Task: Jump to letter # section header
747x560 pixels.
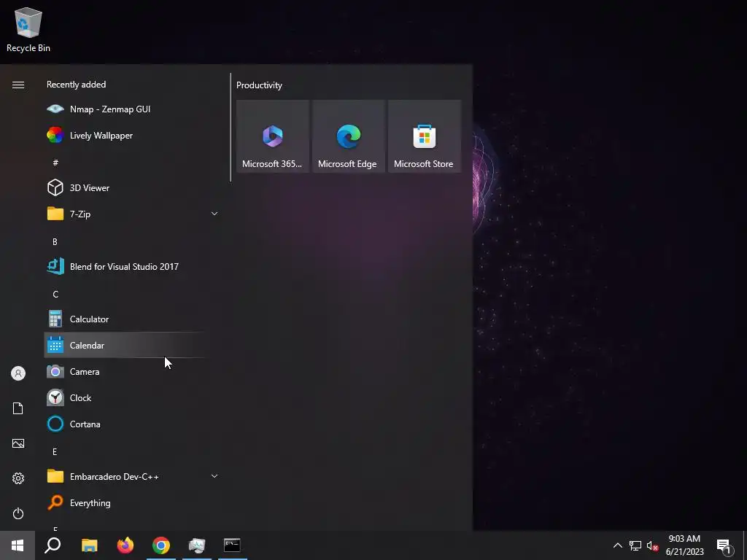Action: pyautogui.click(x=55, y=163)
